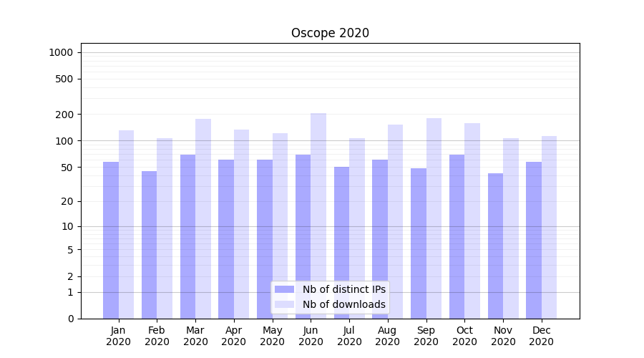The width and height of the screenshot is (644, 358).
Task: Select the 'Apr 2020' x-axis label
Action: [234, 336]
